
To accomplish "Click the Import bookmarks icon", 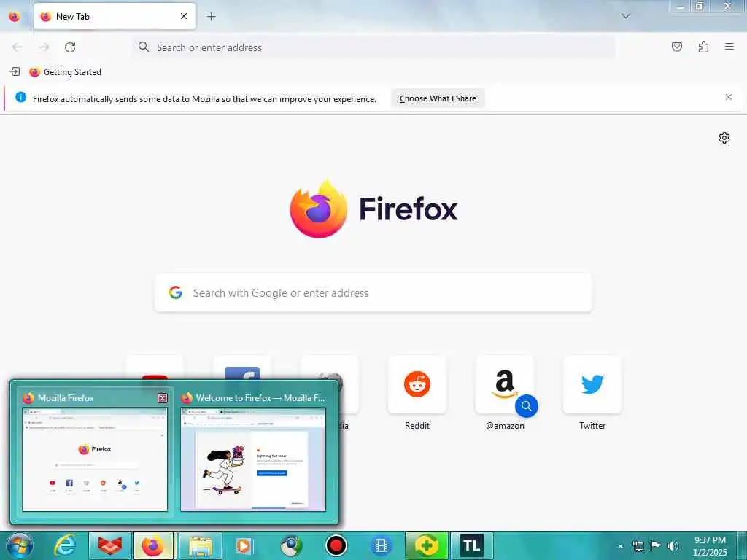I will click(15, 72).
